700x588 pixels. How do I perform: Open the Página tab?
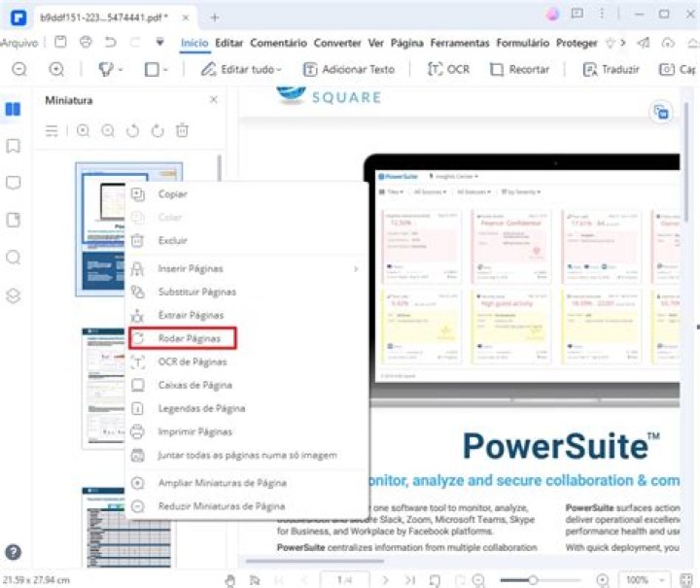[406, 43]
